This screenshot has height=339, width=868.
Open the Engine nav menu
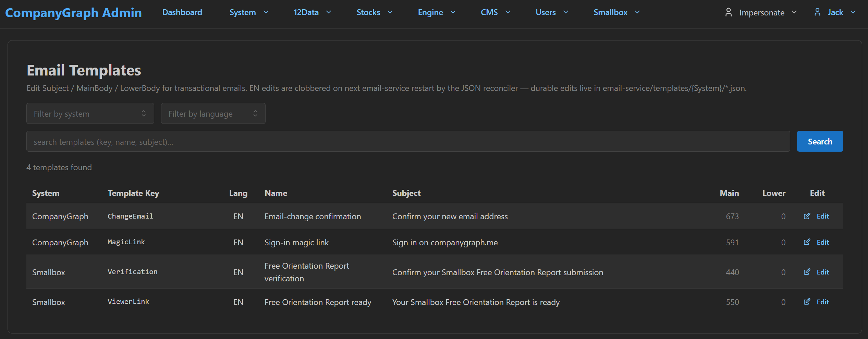(x=430, y=12)
